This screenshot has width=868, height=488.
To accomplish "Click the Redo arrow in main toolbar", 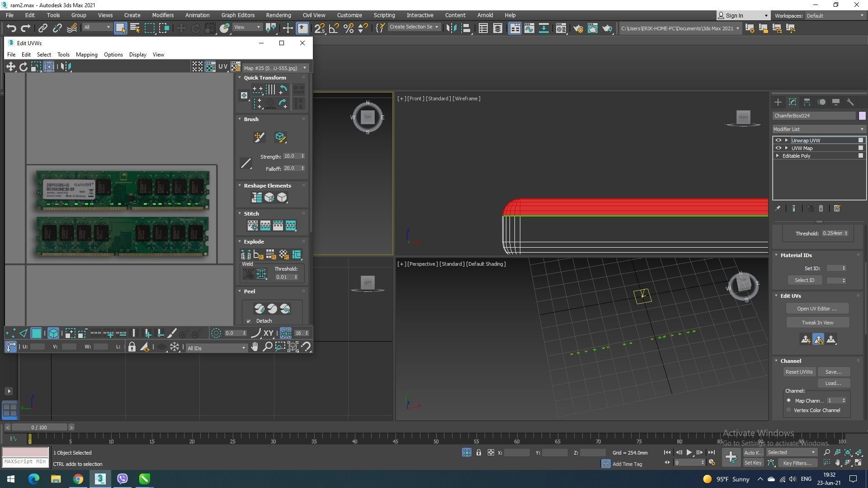I will [26, 28].
